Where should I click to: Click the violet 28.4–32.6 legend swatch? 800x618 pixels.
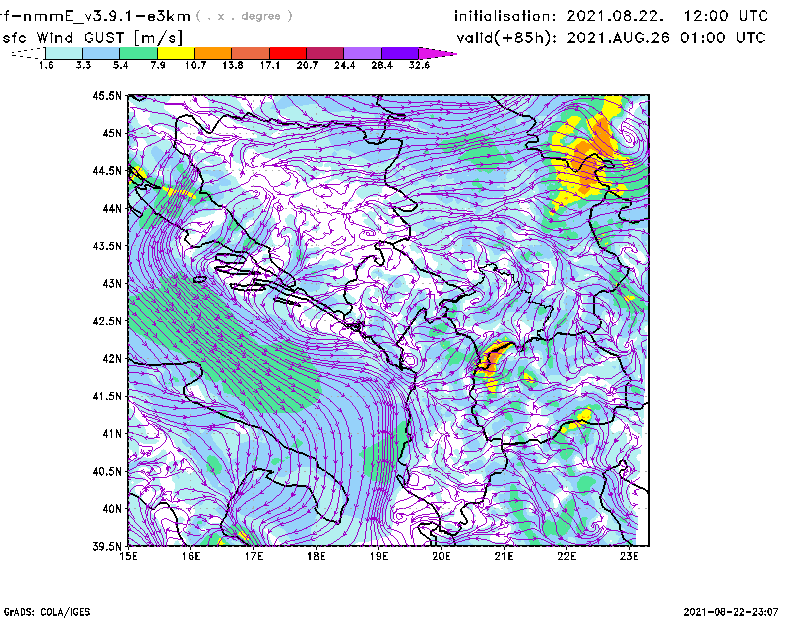click(400, 53)
